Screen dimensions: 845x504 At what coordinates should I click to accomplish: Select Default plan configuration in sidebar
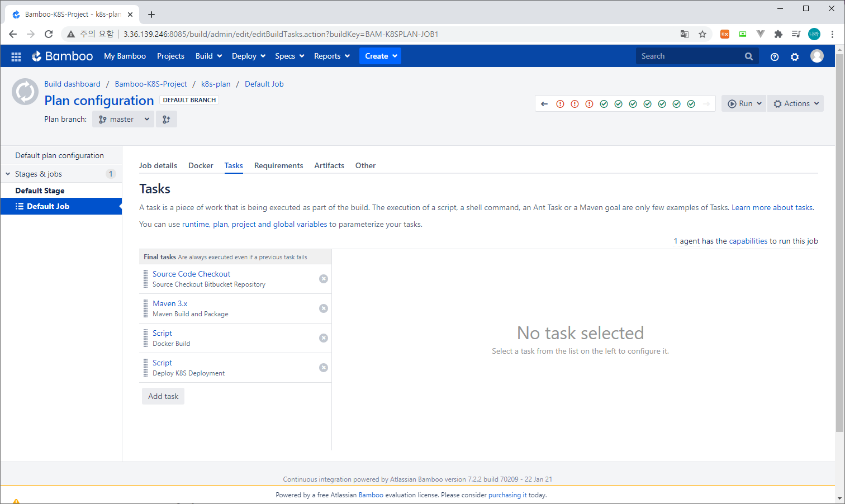(x=61, y=155)
